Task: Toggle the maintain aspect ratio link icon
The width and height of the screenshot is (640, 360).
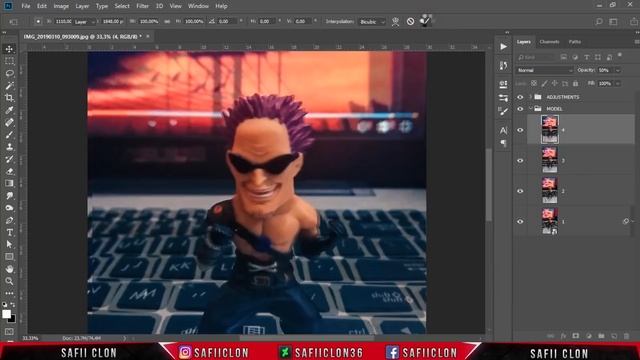Action: tap(167, 21)
